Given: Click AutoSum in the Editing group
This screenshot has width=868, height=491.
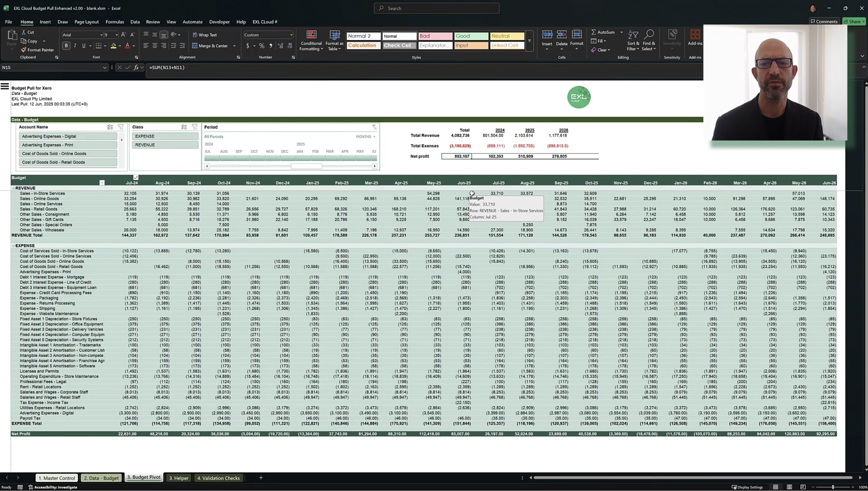Looking at the screenshot, I should (603, 32).
